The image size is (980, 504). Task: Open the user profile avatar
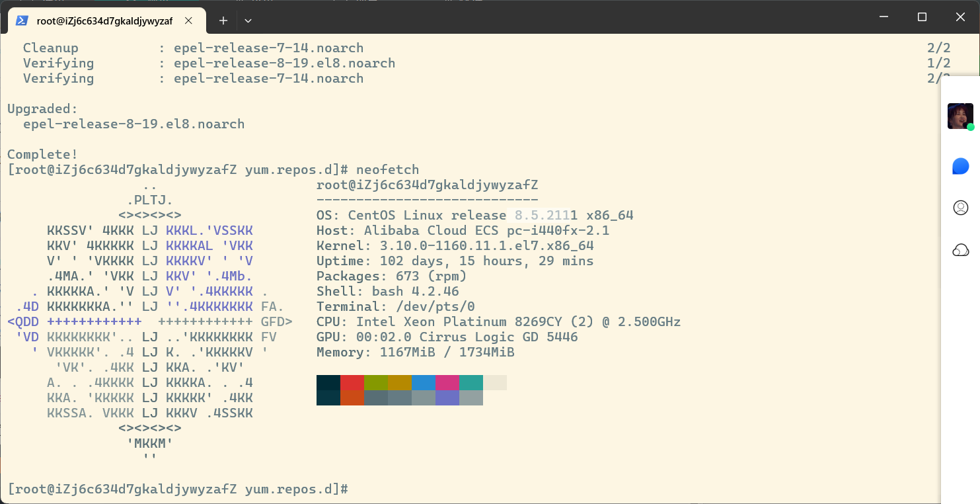pos(960,116)
